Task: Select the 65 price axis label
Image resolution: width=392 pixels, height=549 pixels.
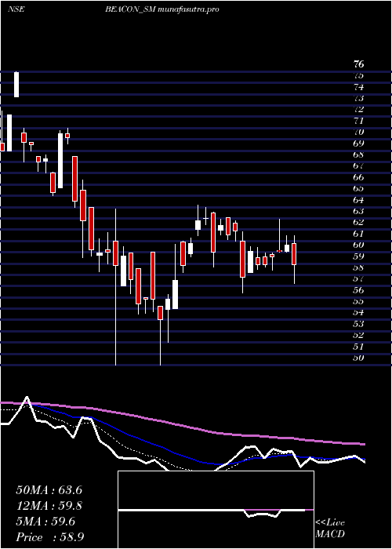Action: [359, 188]
